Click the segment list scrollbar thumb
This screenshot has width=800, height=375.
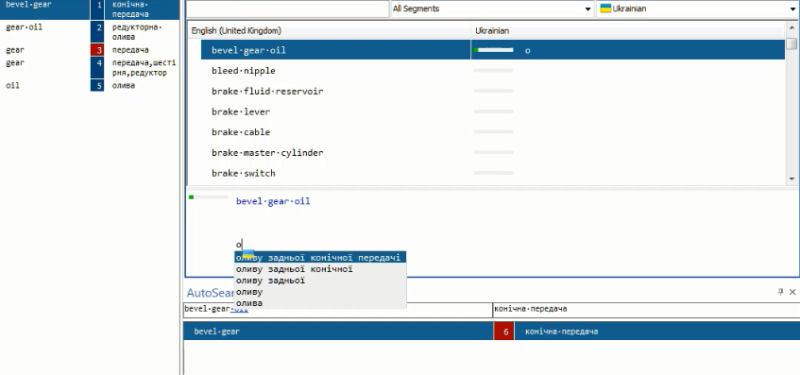coord(791,44)
